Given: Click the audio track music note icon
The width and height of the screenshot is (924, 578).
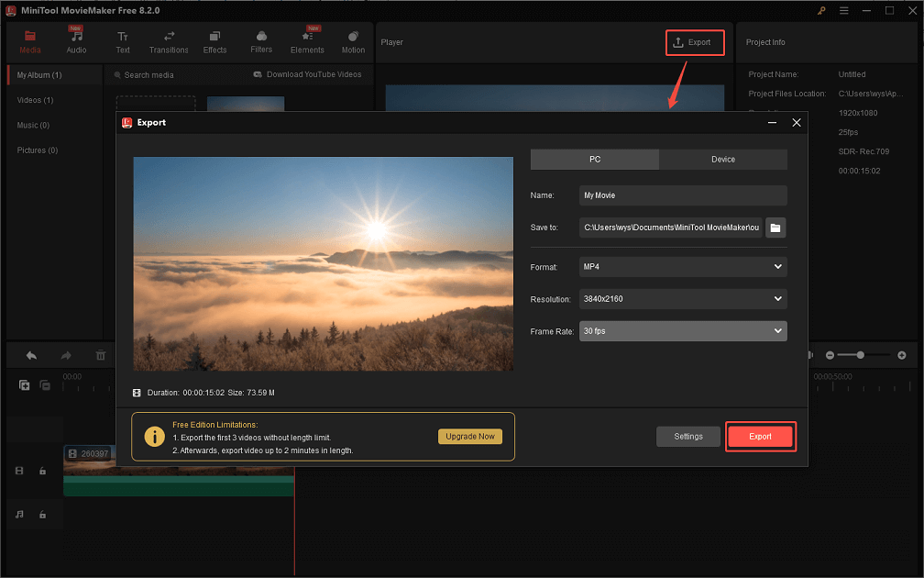Looking at the screenshot, I should pyautogui.click(x=19, y=515).
